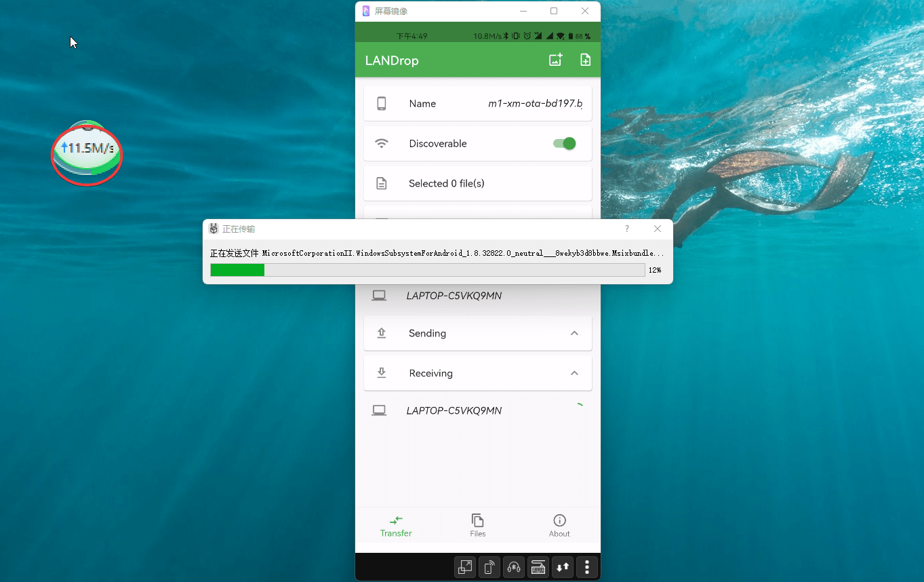Click the document icon beside Selected files
The height and width of the screenshot is (582, 924).
[x=382, y=183]
